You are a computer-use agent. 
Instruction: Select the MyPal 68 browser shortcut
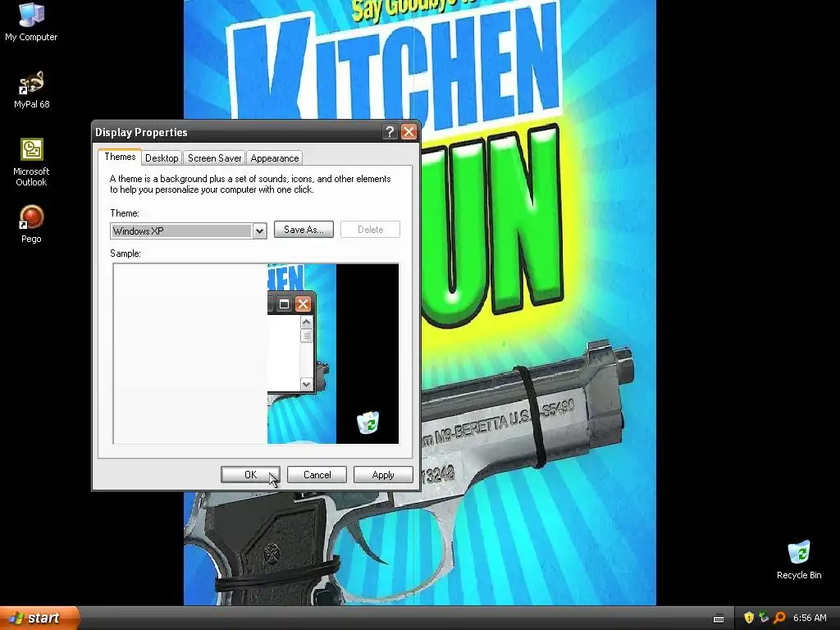pos(31,89)
